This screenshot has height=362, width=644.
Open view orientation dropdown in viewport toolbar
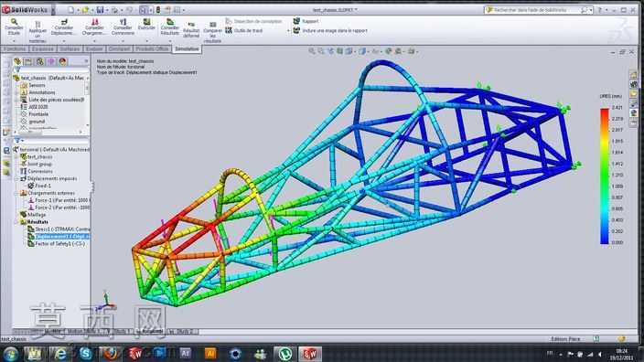coord(354,51)
